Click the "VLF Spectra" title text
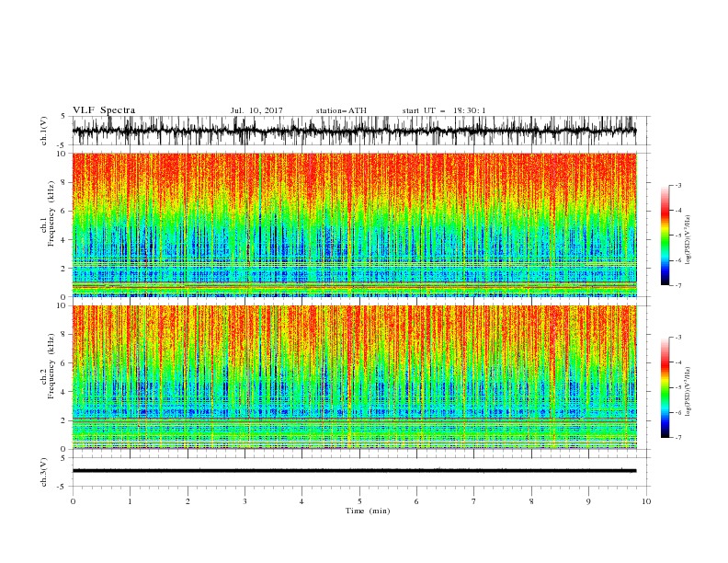This screenshot has width=728, height=563. (x=104, y=110)
